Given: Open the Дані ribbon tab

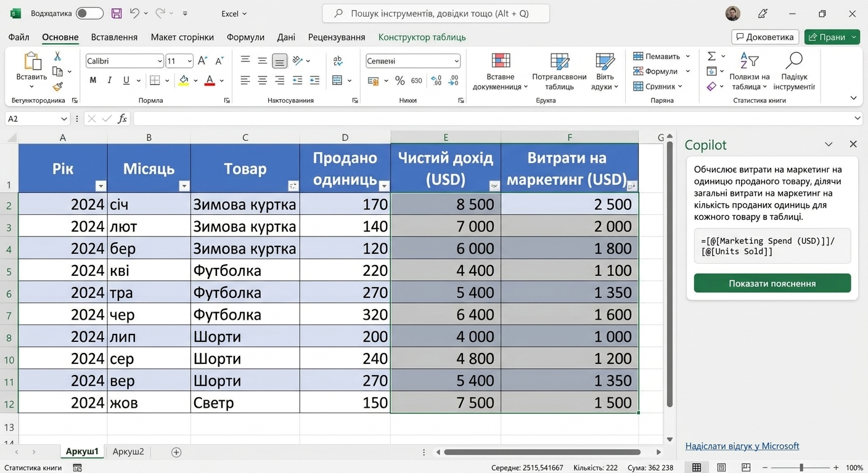Looking at the screenshot, I should pos(286,37).
